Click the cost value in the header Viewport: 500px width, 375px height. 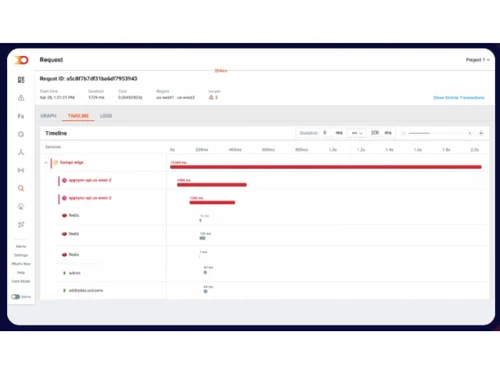[130, 97]
